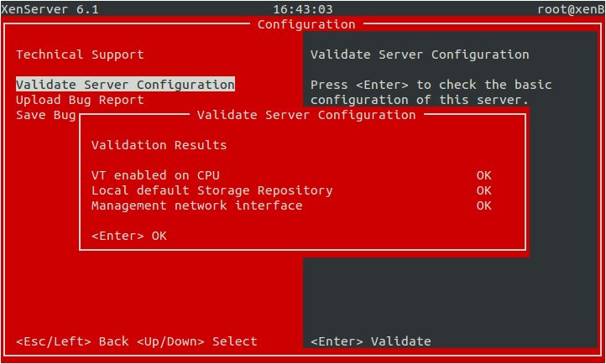
Task: Click the Technical Support heading
Action: [x=80, y=55]
